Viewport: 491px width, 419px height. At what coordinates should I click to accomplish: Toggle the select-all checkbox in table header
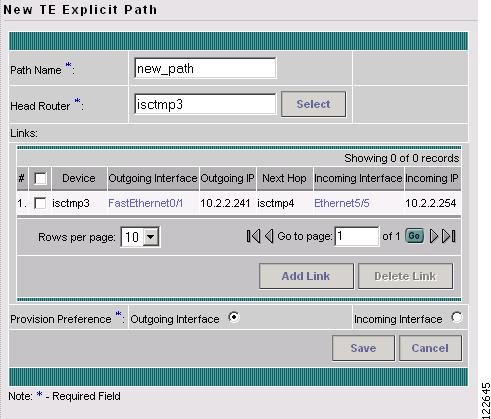(x=40, y=178)
